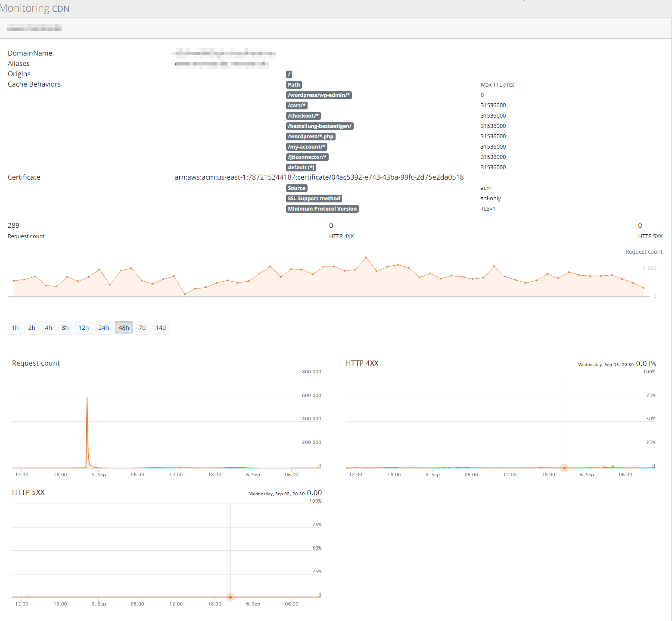The width and height of the screenshot is (672, 621).
Task: Click the 31536000 TTL for default (*)
Action: [x=493, y=168]
